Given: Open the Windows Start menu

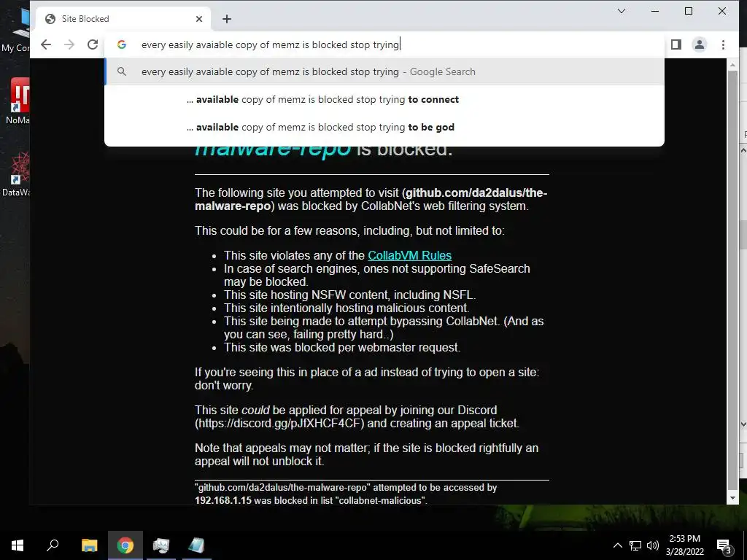Looking at the screenshot, I should pos(18,545).
